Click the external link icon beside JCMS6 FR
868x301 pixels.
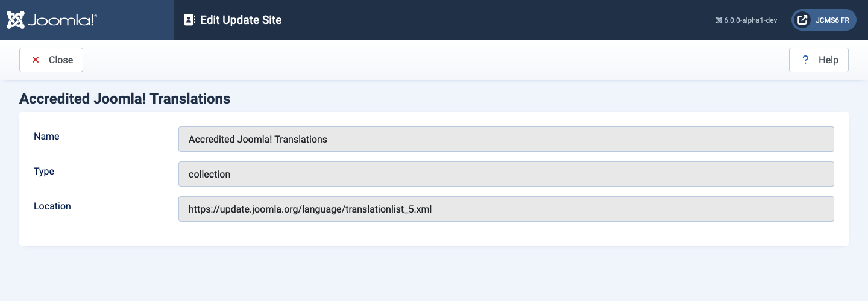pyautogui.click(x=802, y=20)
